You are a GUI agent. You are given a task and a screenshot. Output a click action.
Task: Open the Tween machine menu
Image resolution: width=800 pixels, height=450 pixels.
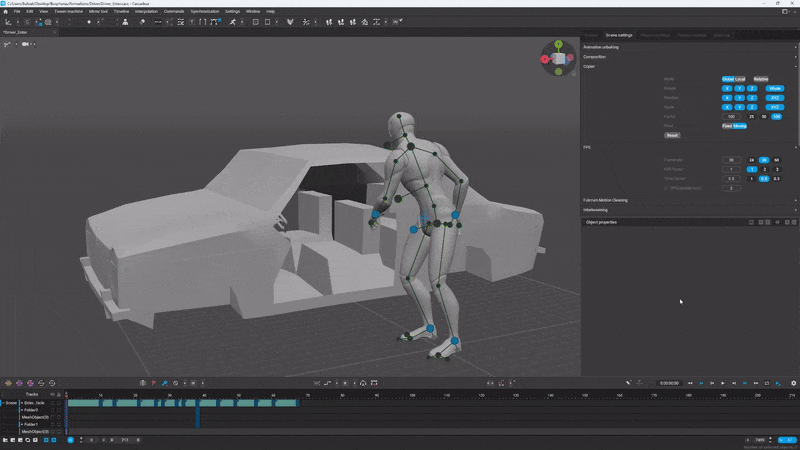pos(68,11)
